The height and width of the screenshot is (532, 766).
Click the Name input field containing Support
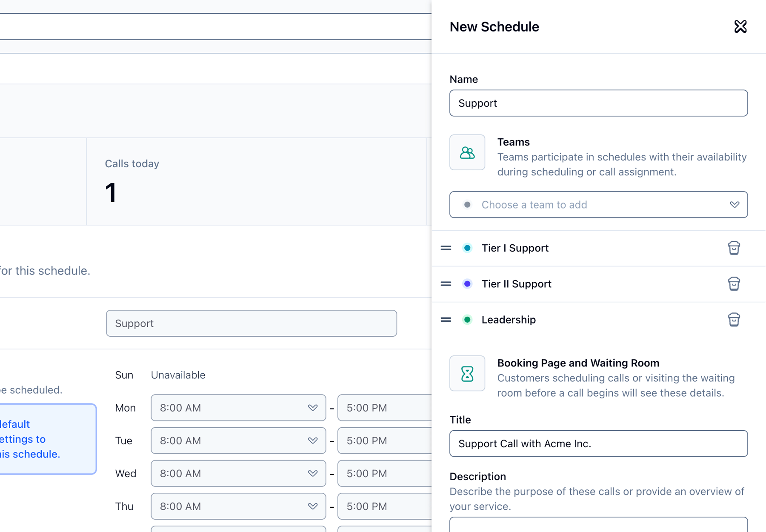(x=598, y=103)
